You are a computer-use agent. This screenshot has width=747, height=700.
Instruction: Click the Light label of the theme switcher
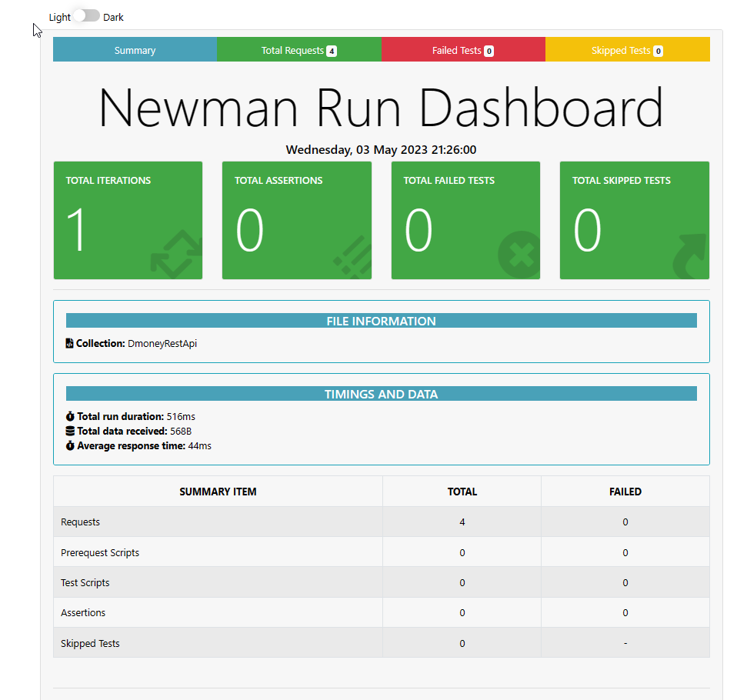(59, 16)
